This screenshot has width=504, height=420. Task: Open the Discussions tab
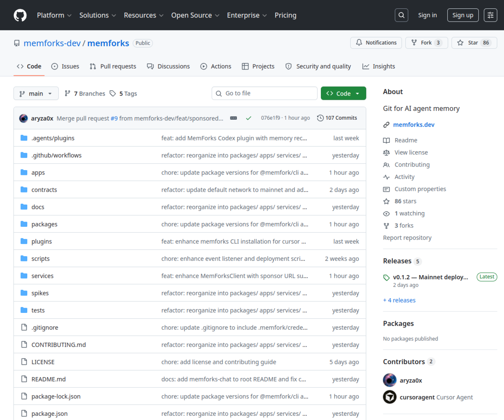pyautogui.click(x=168, y=66)
